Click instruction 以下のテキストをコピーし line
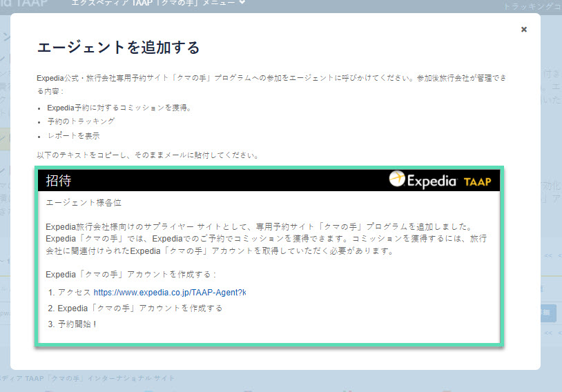This screenshot has width=562, height=392. click(148, 155)
